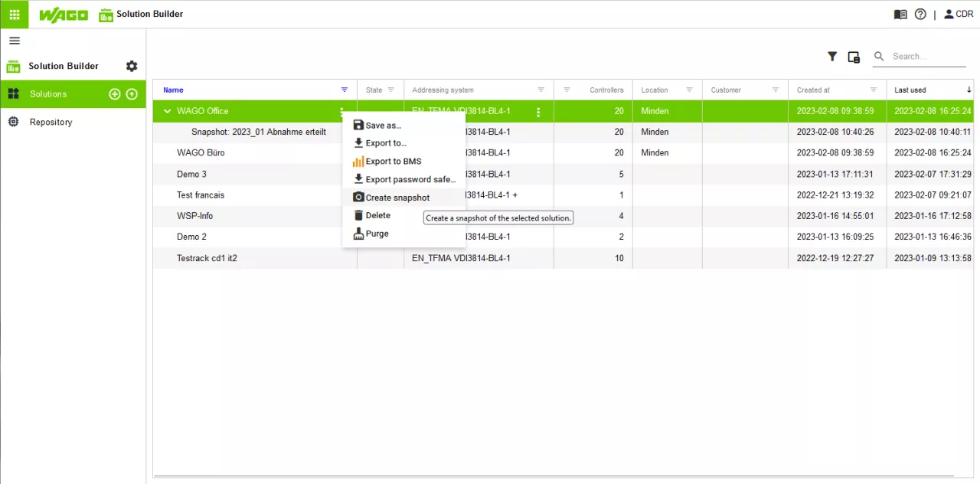Click the hamburger menu icon
The image size is (980, 484).
tap(15, 41)
